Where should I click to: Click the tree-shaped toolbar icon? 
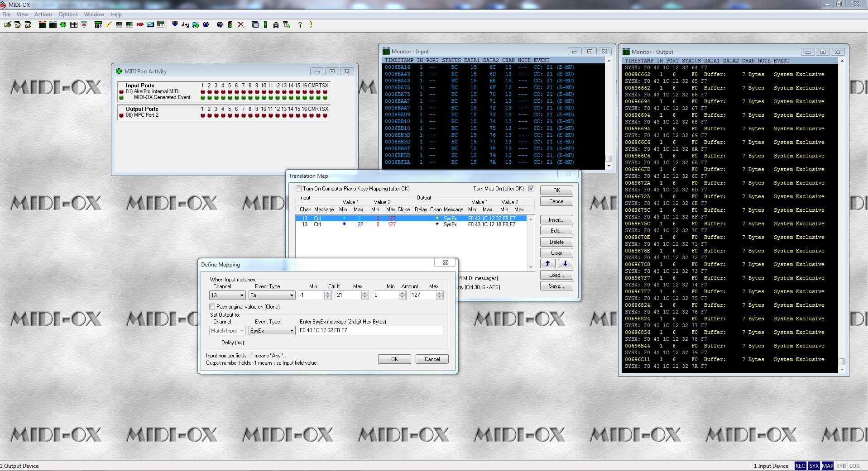(x=220, y=24)
